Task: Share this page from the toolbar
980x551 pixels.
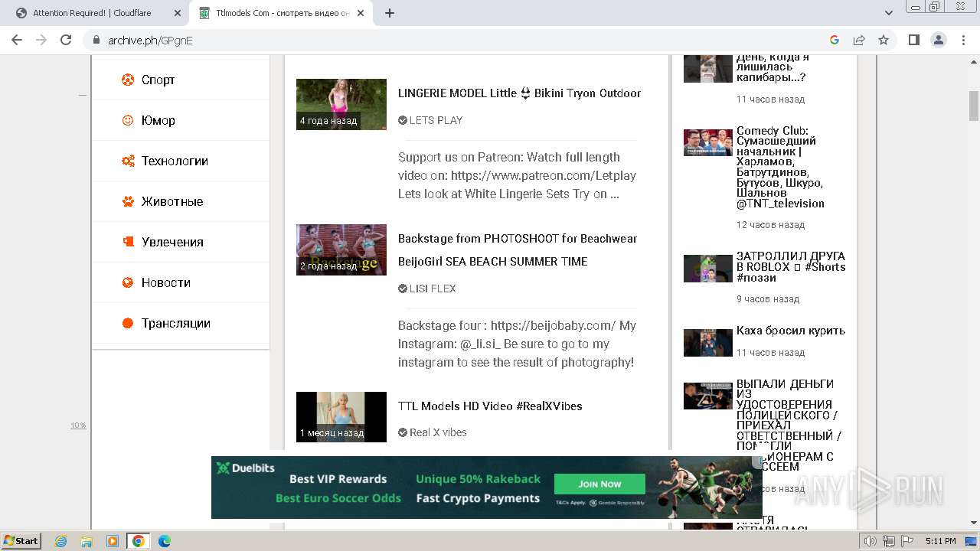Action: (x=859, y=40)
